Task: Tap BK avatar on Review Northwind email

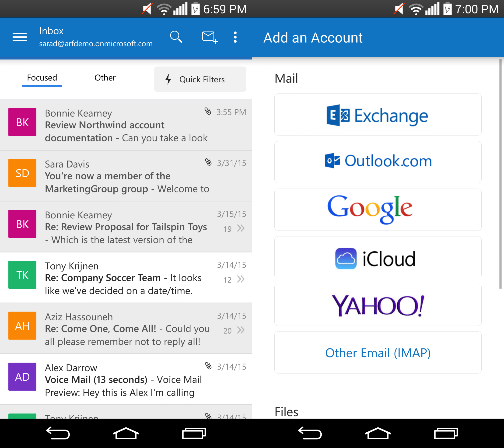Action: (22, 122)
